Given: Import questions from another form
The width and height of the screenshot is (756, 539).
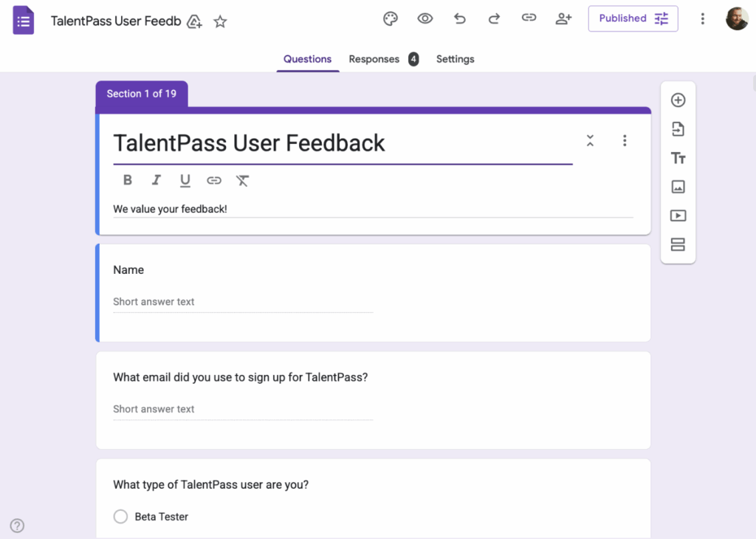Looking at the screenshot, I should [678, 129].
